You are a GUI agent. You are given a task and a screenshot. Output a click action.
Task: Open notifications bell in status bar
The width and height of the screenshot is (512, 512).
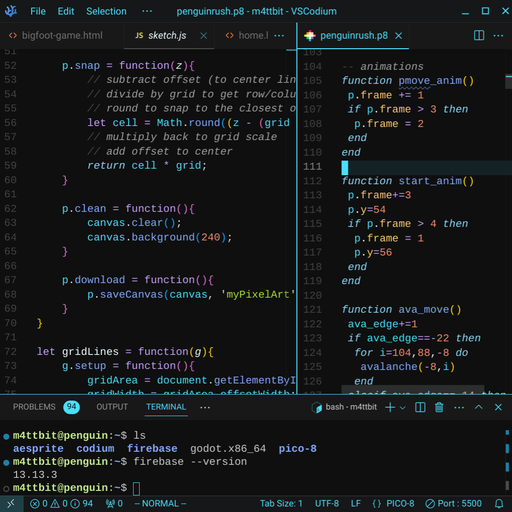pyautogui.click(x=499, y=503)
